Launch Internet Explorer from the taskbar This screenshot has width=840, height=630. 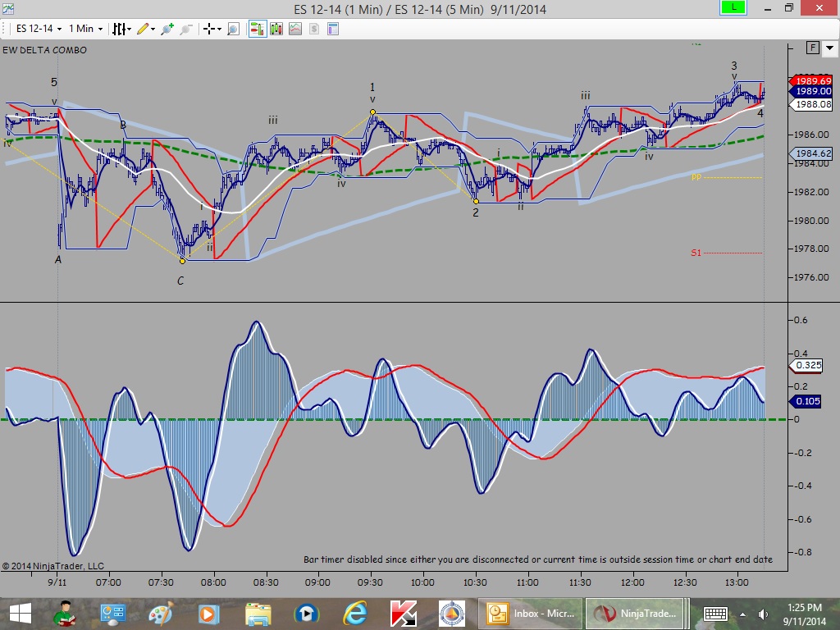click(354, 614)
